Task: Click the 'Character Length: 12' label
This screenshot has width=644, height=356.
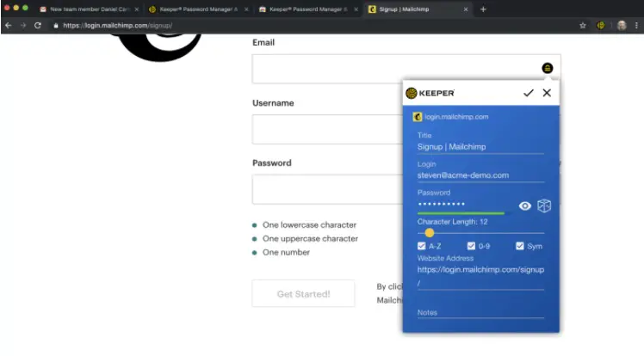Action: tap(452, 222)
